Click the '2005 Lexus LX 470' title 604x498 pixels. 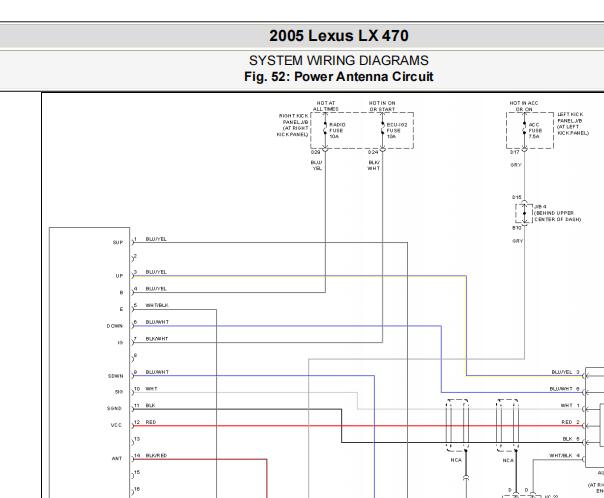coord(339,36)
